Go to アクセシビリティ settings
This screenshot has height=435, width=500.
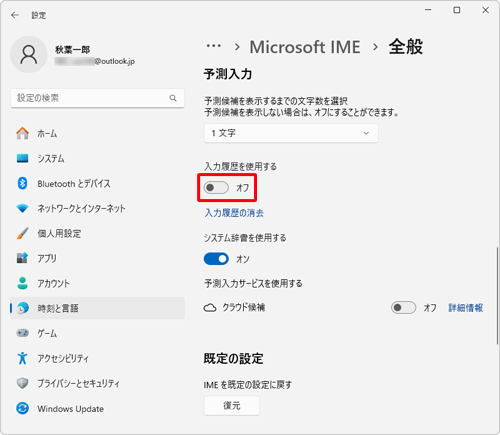pyautogui.click(x=97, y=358)
